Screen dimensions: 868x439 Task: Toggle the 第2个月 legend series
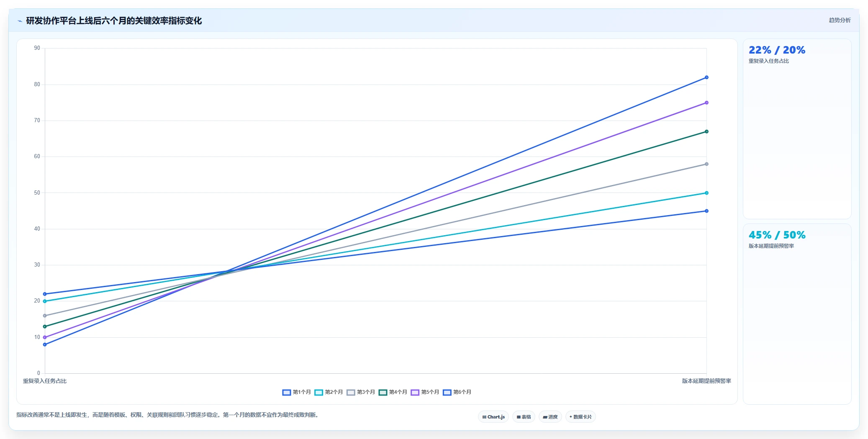pyautogui.click(x=329, y=392)
